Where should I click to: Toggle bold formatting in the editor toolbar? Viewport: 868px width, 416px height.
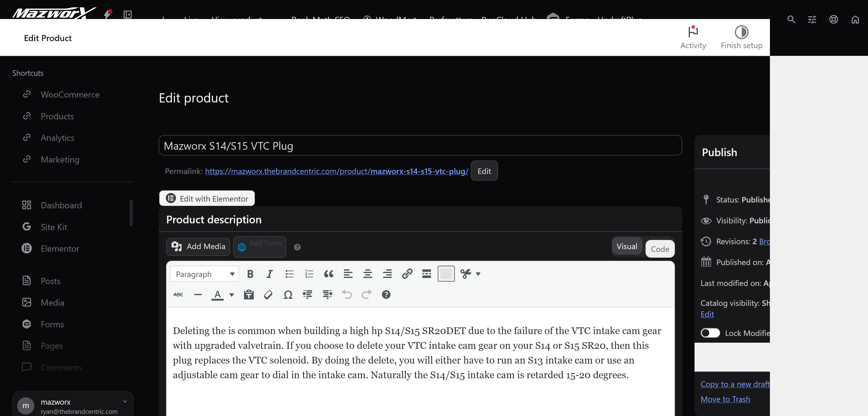pos(250,274)
